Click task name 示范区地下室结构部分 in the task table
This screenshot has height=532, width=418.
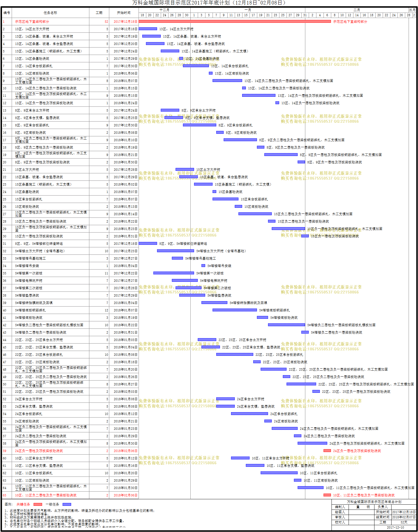pos(32,22)
